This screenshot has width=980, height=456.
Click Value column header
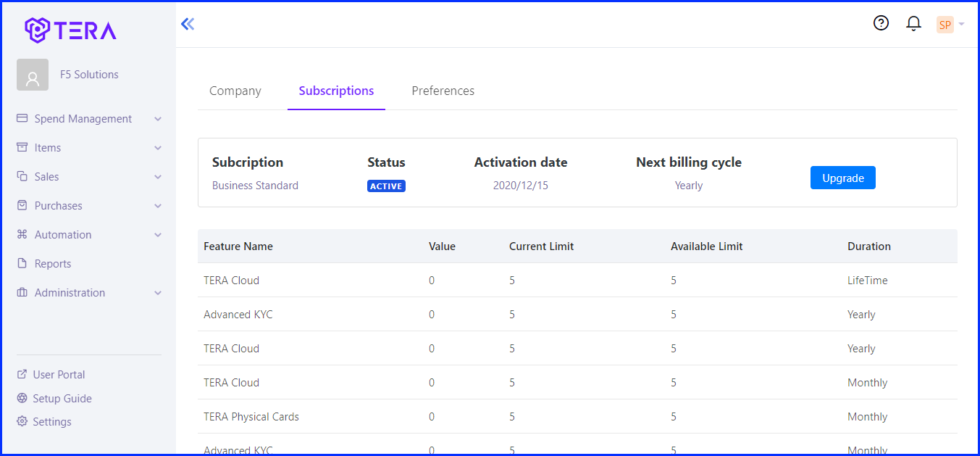pyautogui.click(x=442, y=246)
